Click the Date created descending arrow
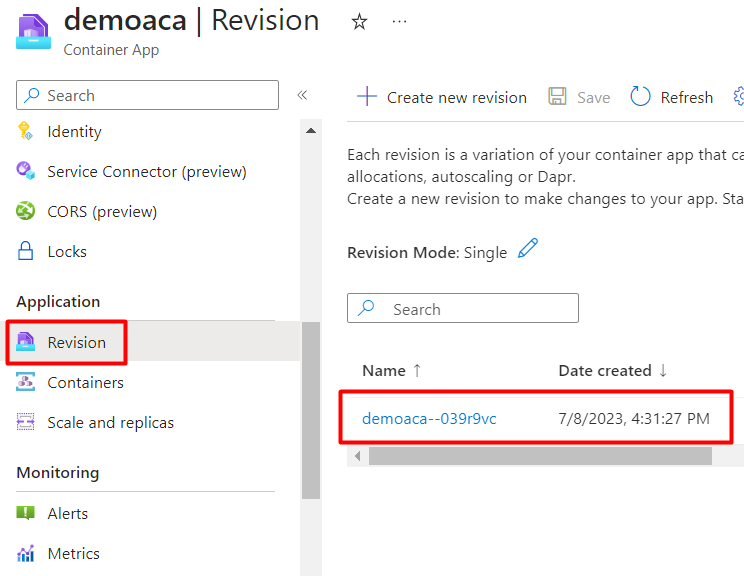 click(663, 370)
